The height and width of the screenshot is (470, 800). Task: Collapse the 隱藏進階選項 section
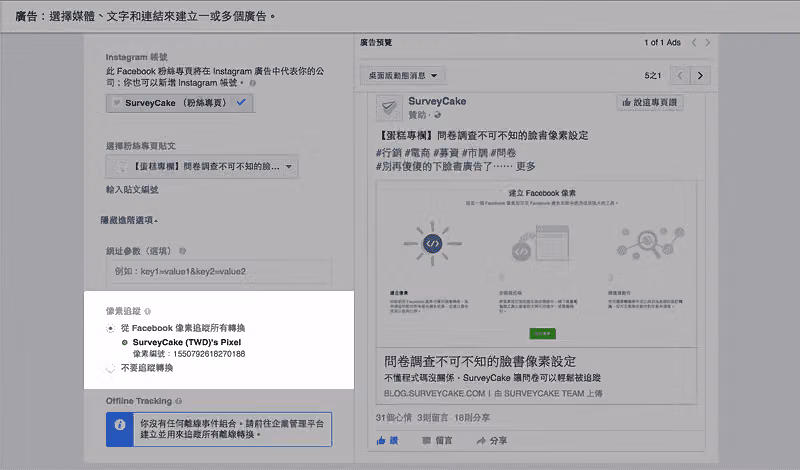[129, 220]
